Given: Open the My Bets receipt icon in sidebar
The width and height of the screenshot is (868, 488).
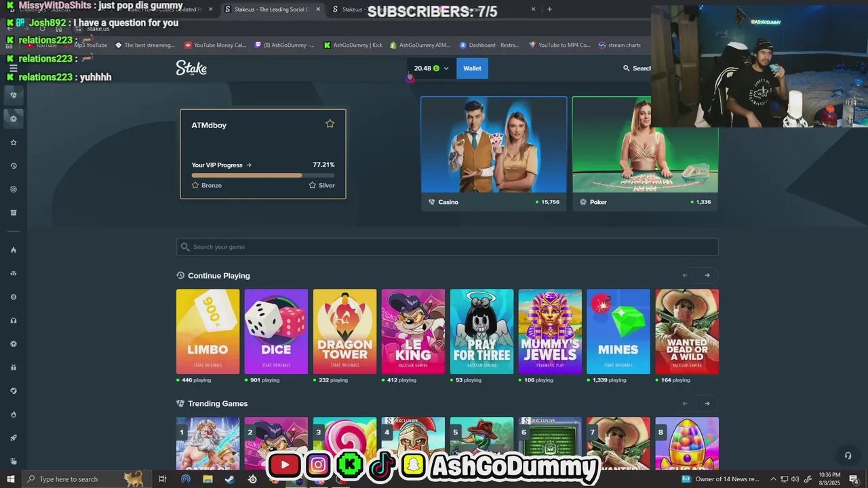Looking at the screenshot, I should tap(13, 213).
